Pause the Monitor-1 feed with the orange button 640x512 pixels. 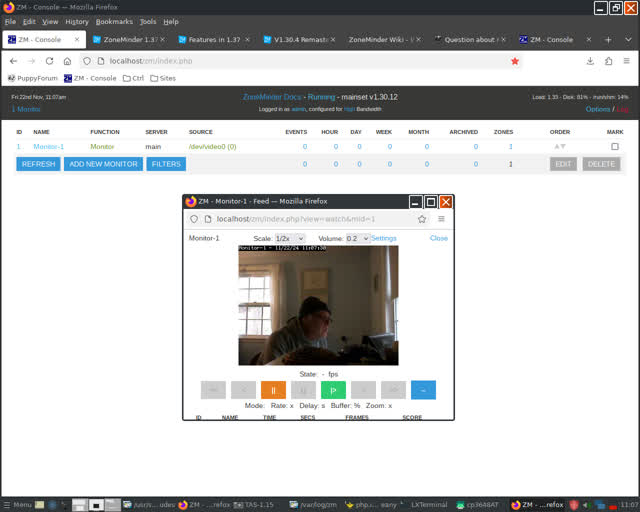(273, 390)
